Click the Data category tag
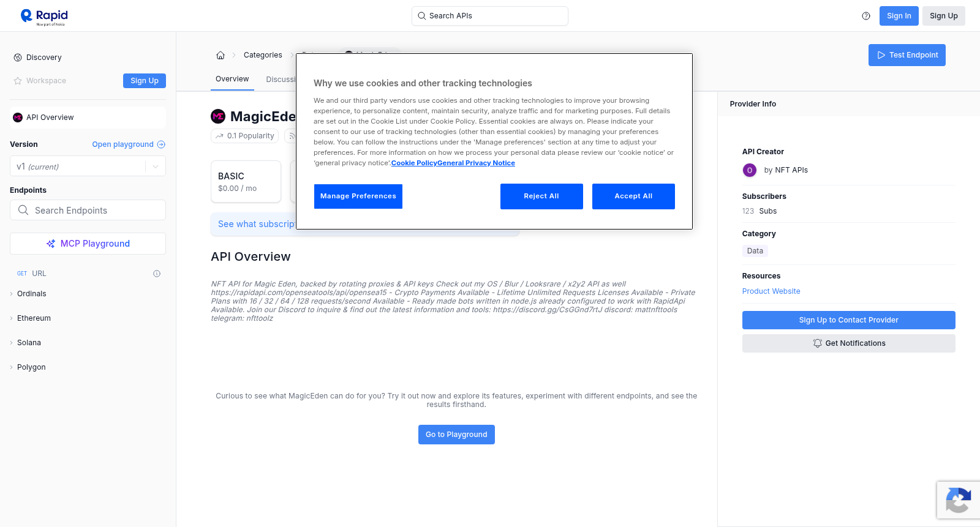This screenshot has width=980, height=527. pos(755,251)
